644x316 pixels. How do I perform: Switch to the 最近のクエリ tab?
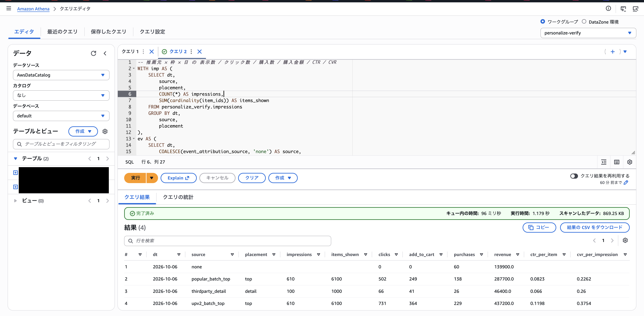pyautogui.click(x=62, y=32)
